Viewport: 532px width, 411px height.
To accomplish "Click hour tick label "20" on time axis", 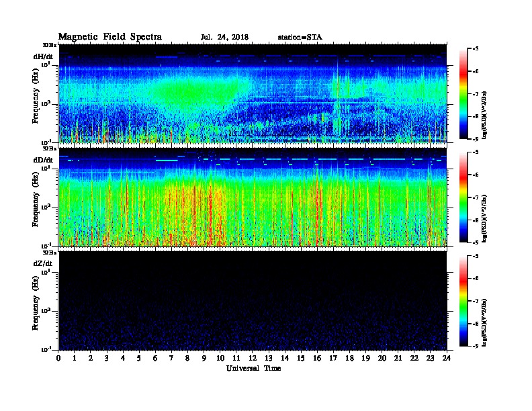I will pyautogui.click(x=382, y=358).
